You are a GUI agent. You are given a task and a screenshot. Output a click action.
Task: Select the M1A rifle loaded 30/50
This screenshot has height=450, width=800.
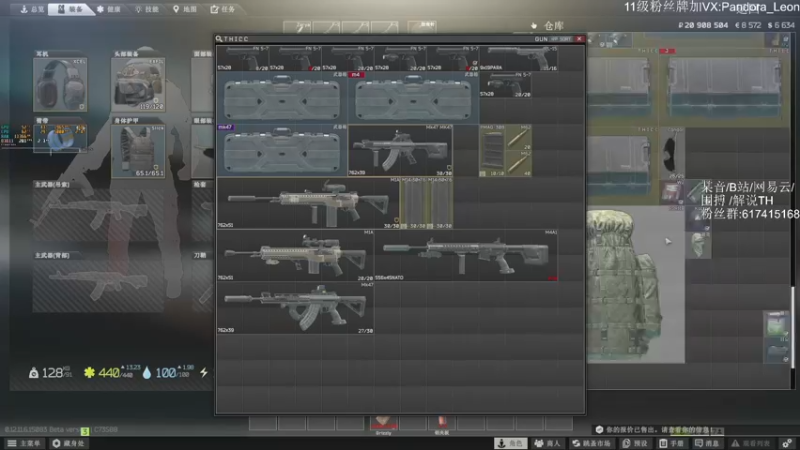[308, 203]
